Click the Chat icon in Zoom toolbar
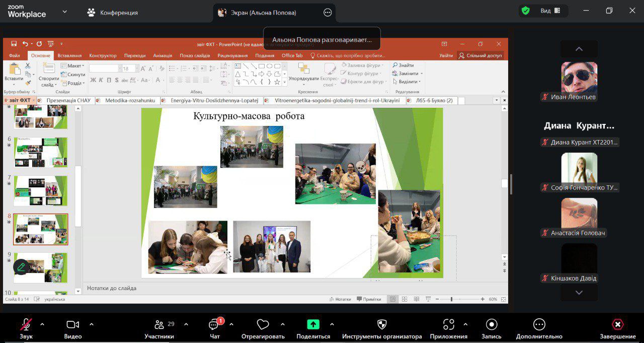This screenshot has width=644, height=343. tap(214, 325)
